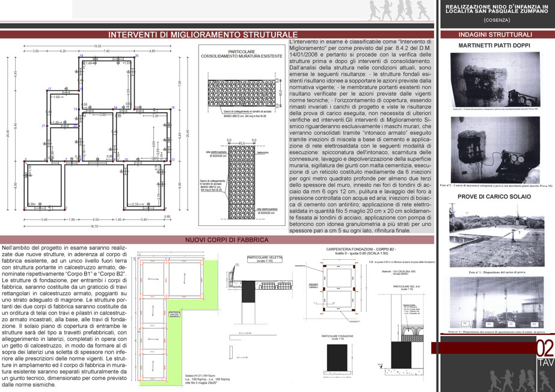555x392 pixels.
Task: Click the 'INTERVENTI DI MIGLIORAMENTO STRUTURALE' heading
Action: 203,35
